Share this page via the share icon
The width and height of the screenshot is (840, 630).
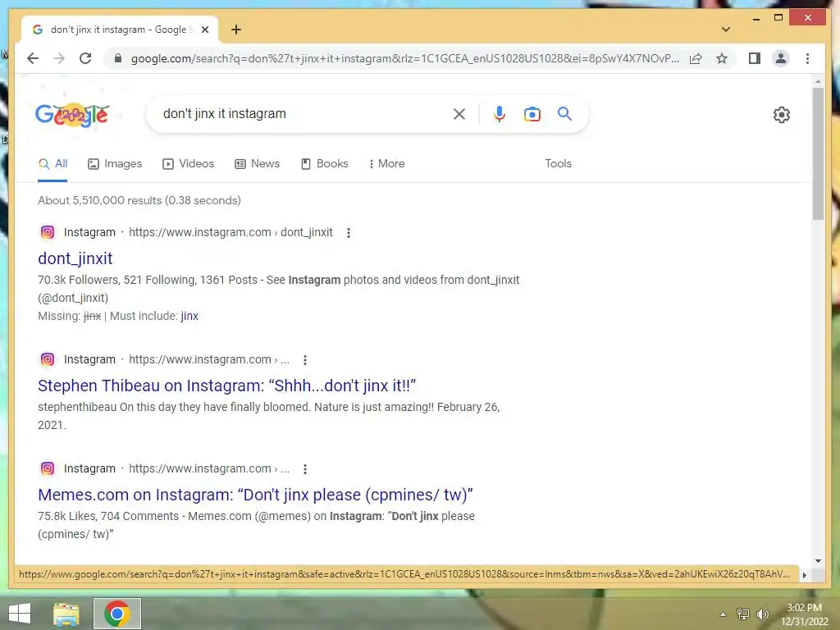tap(696, 58)
